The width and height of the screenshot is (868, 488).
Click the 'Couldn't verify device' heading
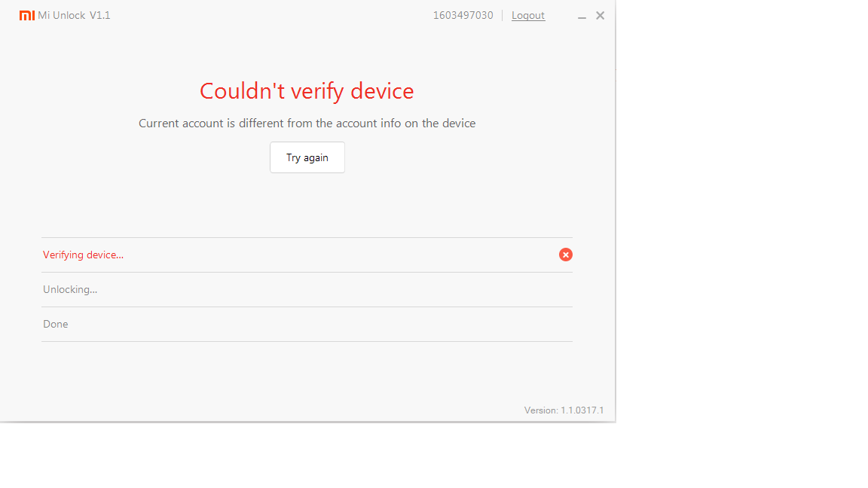coord(307,91)
